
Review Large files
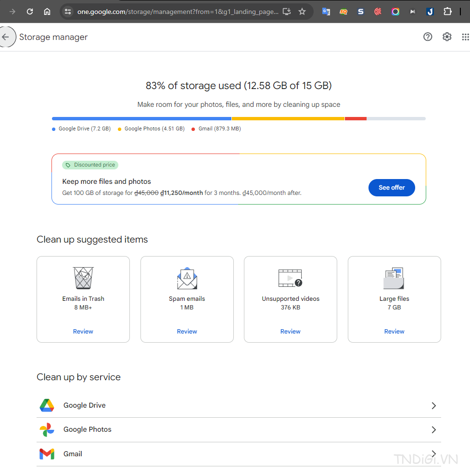(x=394, y=332)
